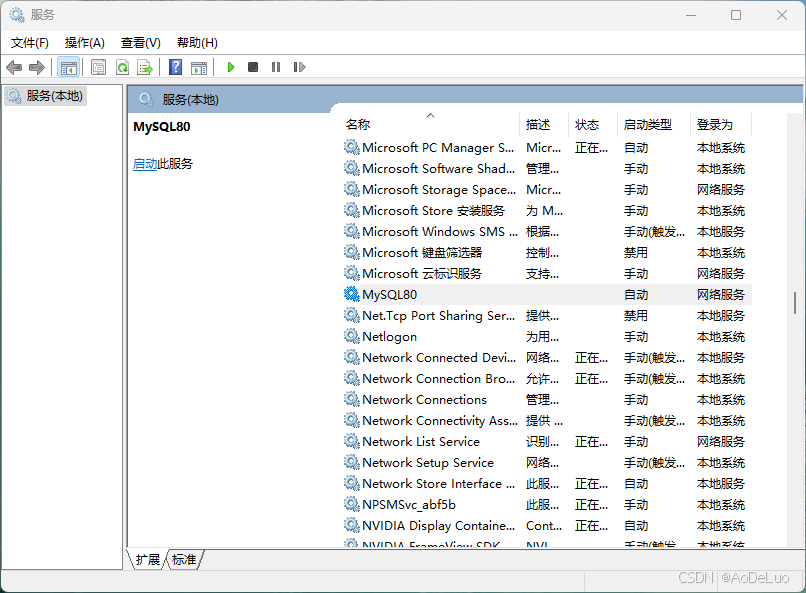Screen dimensions: 806x593
Task: Switch to the 扩展 tab
Action: tap(148, 559)
